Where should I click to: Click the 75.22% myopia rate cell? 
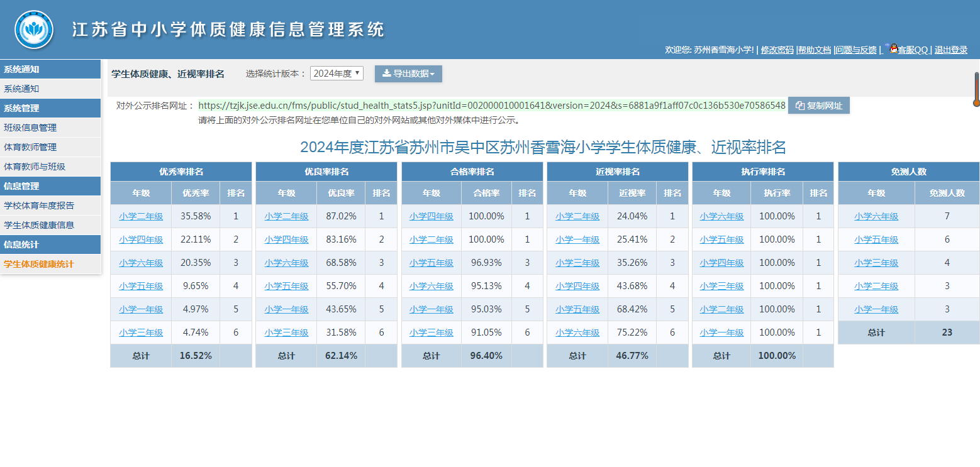(632, 332)
